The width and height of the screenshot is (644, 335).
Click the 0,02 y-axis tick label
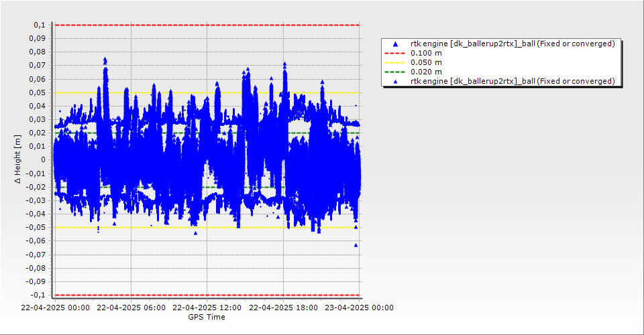(x=38, y=133)
